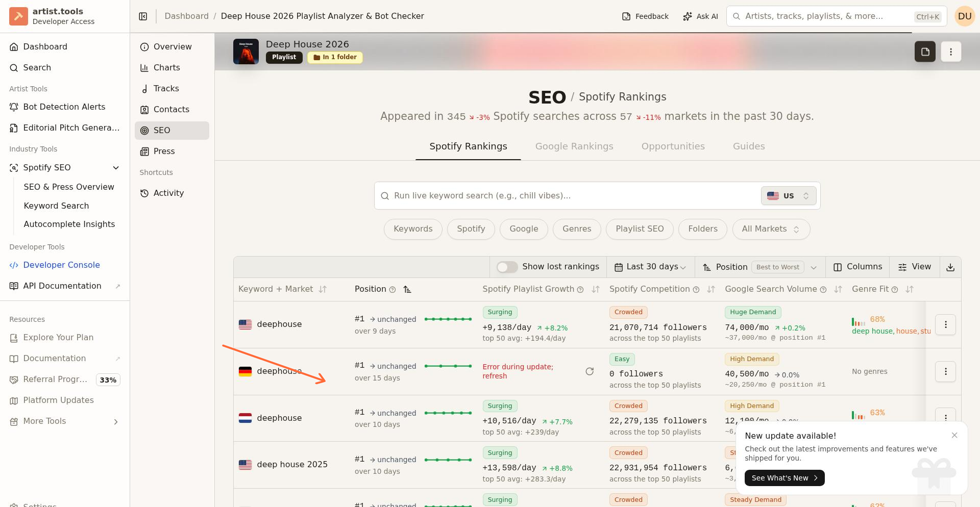Switch to Guides tab
The height and width of the screenshot is (507, 980).
(749, 146)
